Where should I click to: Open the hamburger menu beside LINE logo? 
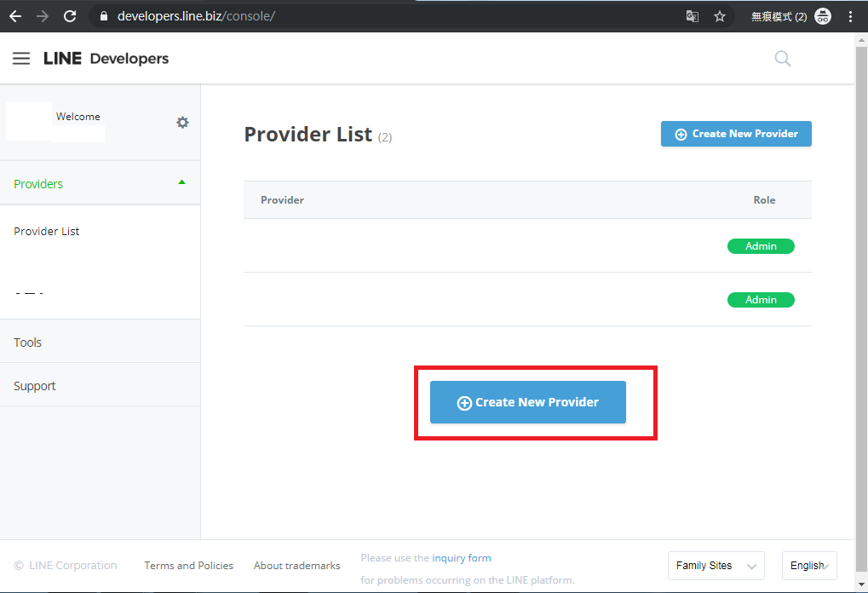click(21, 58)
